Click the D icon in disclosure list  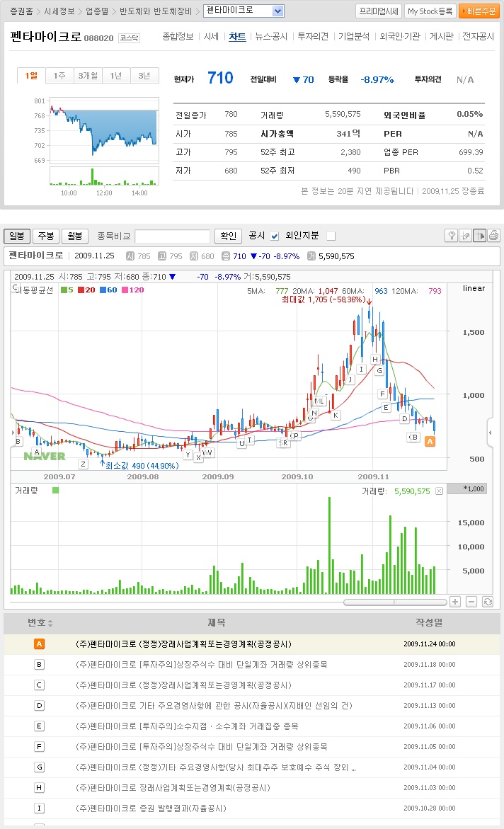click(x=39, y=706)
